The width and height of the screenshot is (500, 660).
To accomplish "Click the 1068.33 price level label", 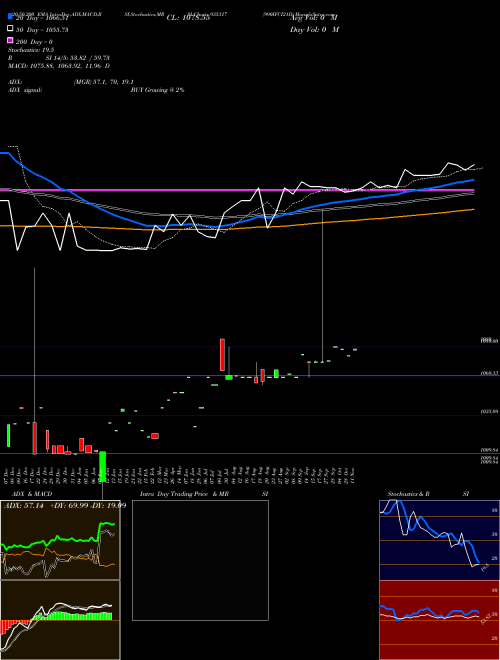I will pos(489,373).
